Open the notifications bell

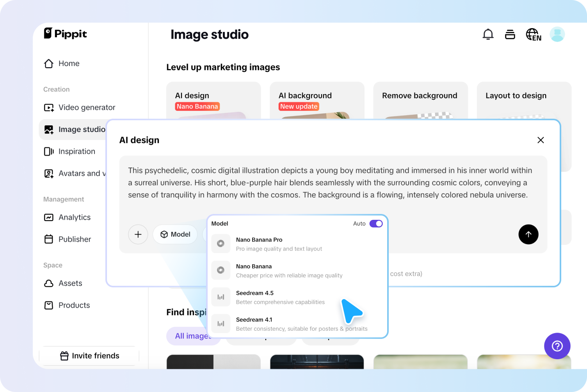[x=488, y=34]
